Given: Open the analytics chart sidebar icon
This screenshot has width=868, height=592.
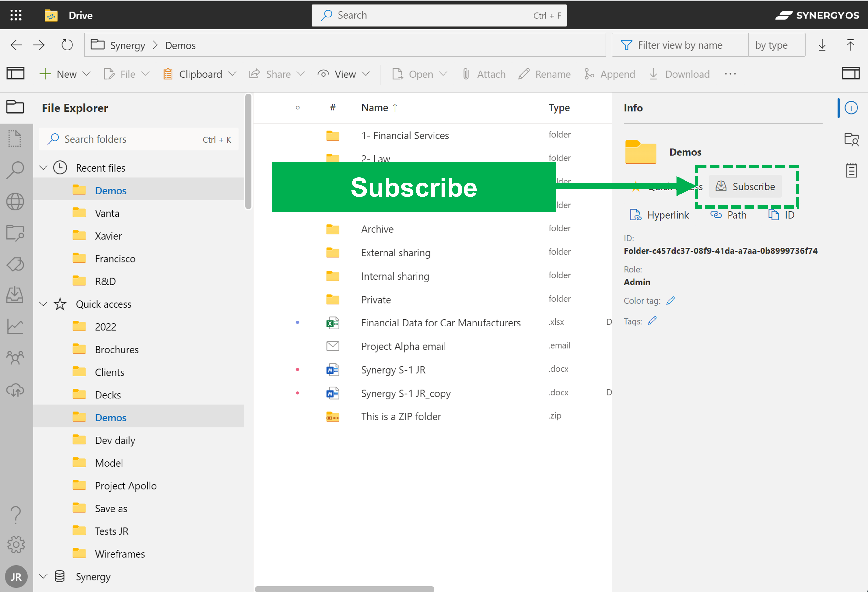Looking at the screenshot, I should tap(15, 326).
